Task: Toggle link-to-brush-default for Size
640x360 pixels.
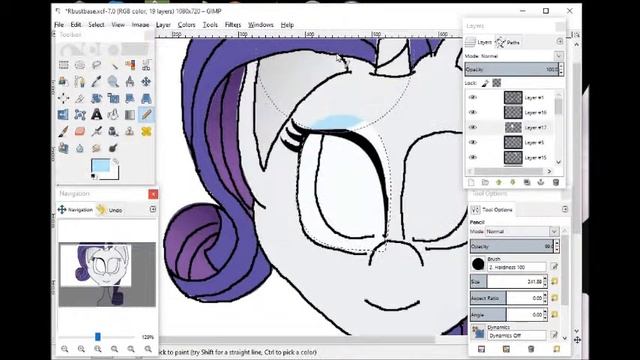Action: (555, 282)
